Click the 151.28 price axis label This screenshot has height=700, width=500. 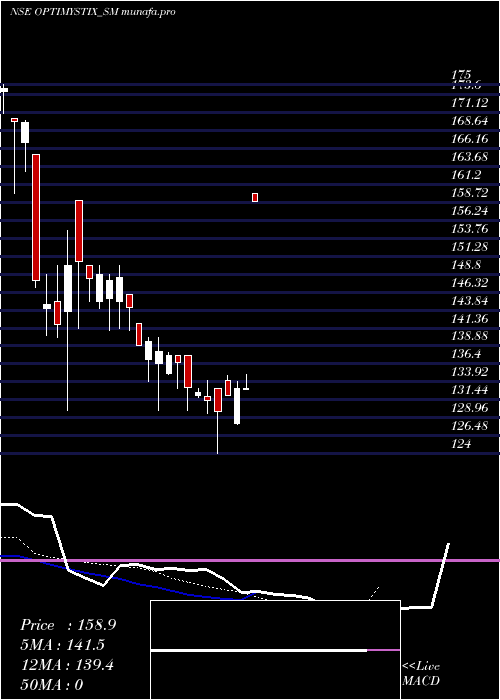point(470,247)
